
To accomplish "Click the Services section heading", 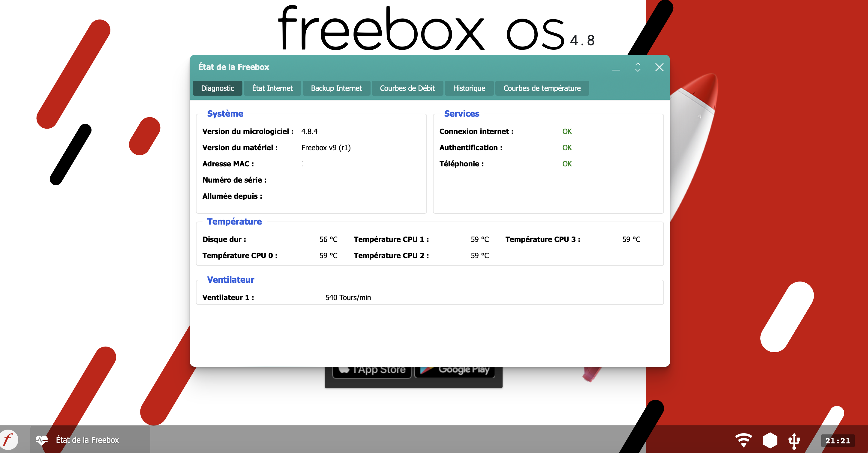I will [461, 114].
